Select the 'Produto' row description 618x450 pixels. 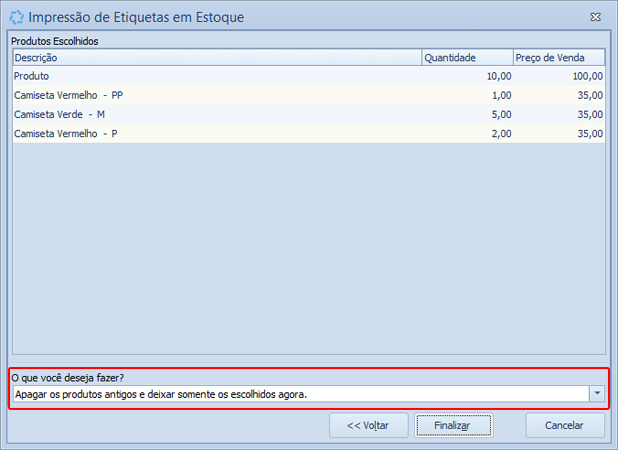tap(32, 76)
